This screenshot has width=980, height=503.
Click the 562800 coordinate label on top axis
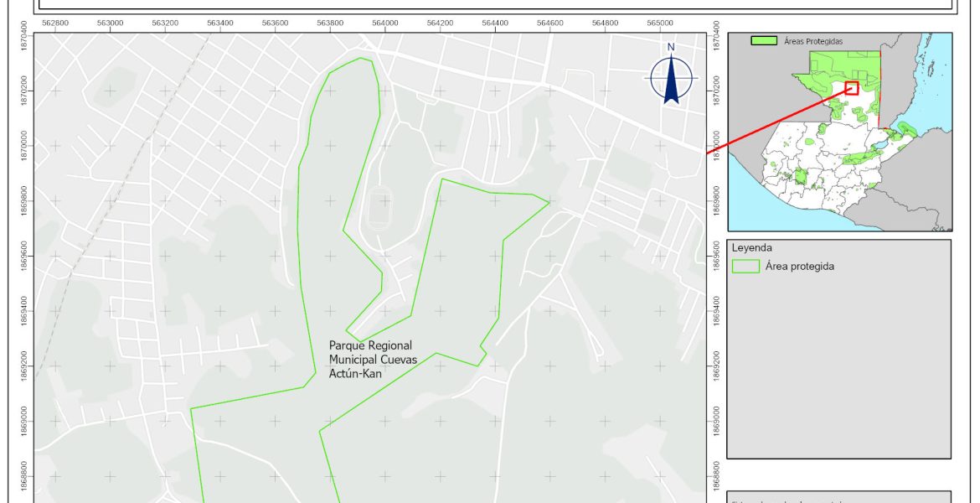coord(55,23)
